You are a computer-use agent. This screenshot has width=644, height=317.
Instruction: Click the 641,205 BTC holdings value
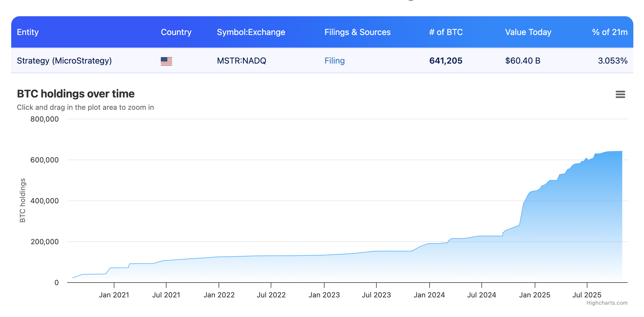pyautogui.click(x=446, y=61)
